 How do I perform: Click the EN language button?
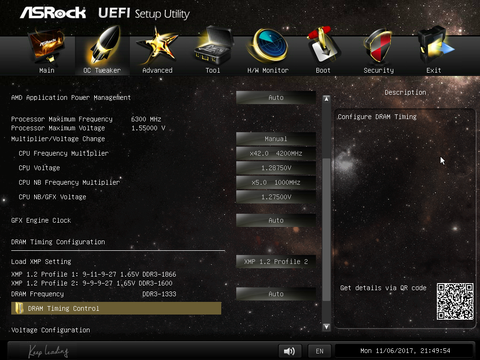click(319, 351)
